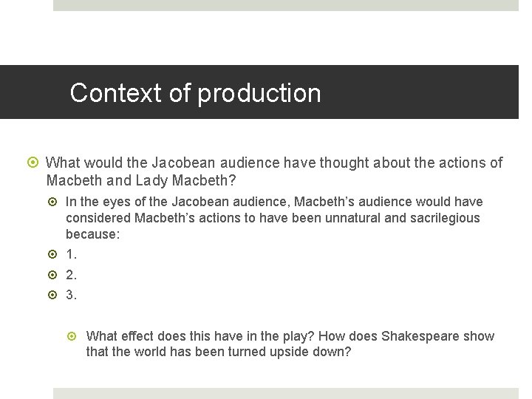The image size is (532, 399).
Task: Select the bullet icon next to '3.'
Action: point(52,295)
